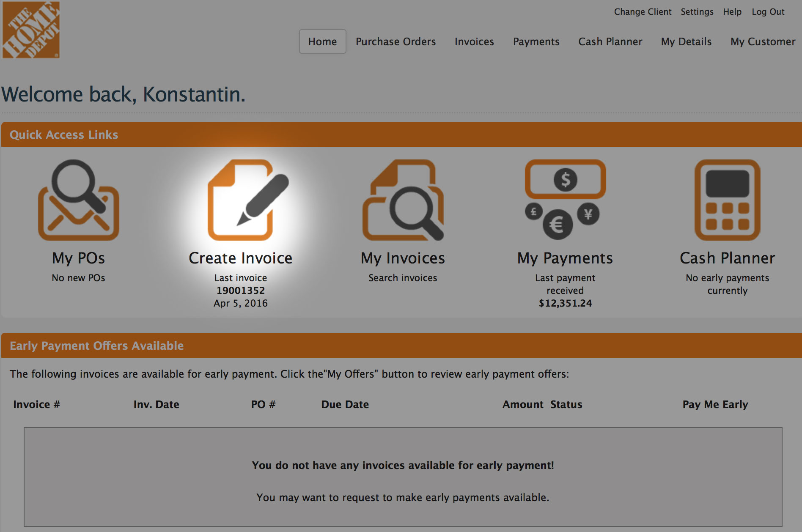Select Cash Planner in top navigation

click(x=610, y=41)
